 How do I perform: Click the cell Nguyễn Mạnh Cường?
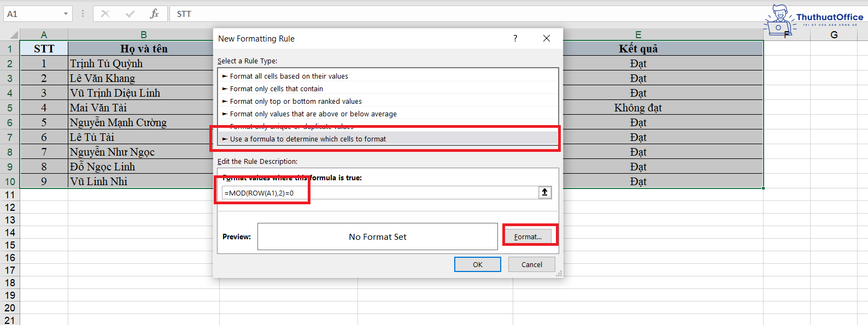click(x=140, y=122)
